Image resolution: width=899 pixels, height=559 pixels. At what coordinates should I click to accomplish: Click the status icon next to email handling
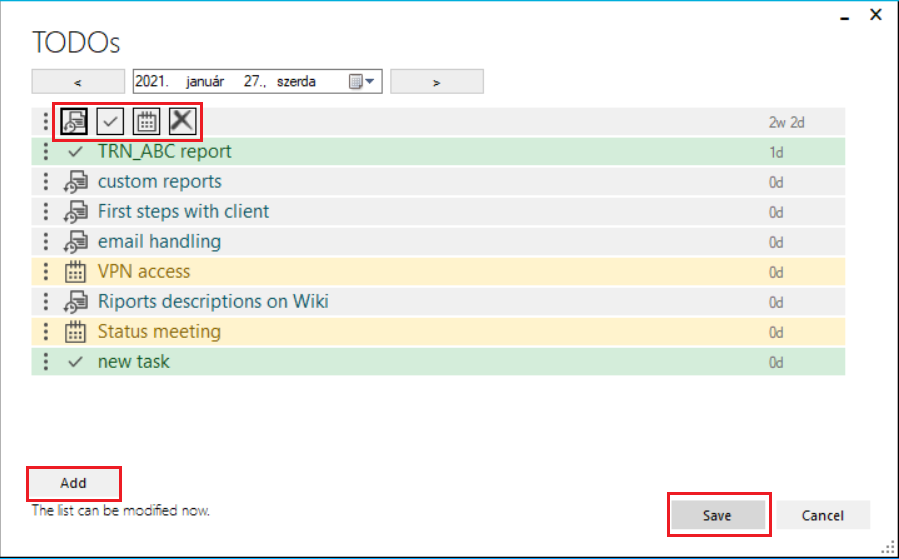point(75,242)
